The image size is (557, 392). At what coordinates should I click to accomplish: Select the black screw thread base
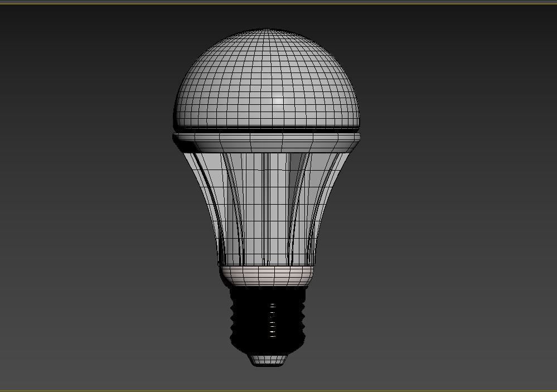pyautogui.click(x=267, y=320)
